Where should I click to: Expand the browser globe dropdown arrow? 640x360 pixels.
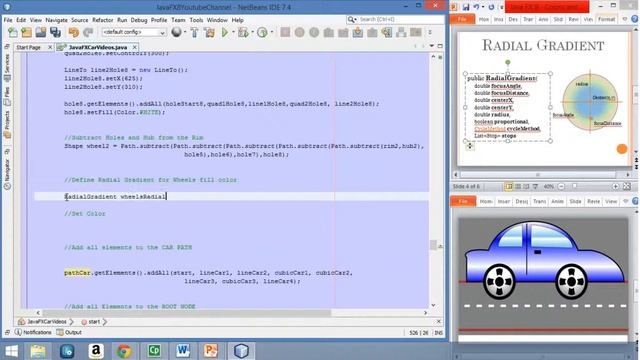(185, 32)
